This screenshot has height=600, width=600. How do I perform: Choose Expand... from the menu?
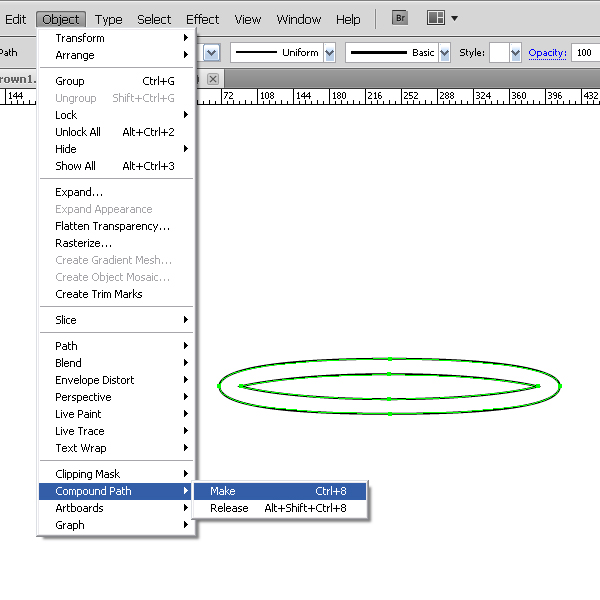(116, 192)
